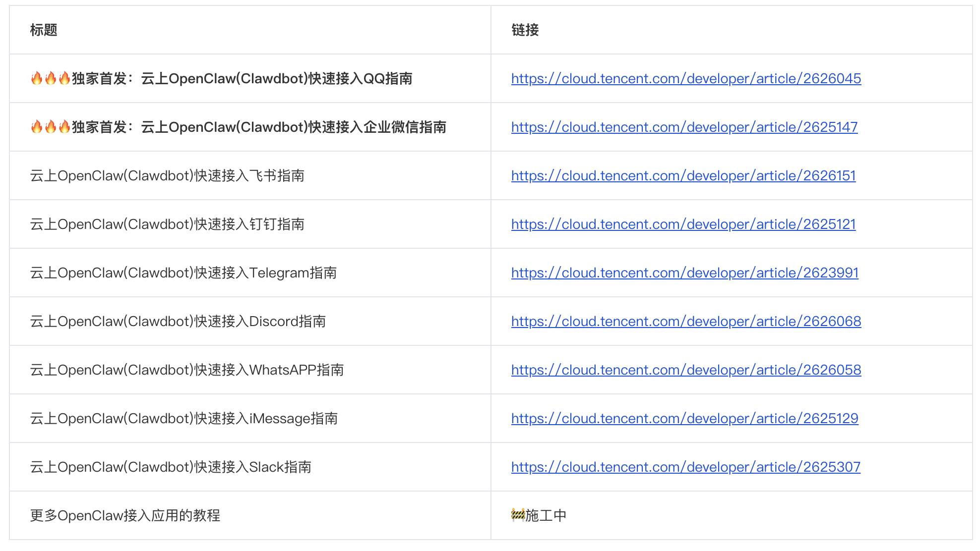
Task: Select the 快速接入Slack指南 title cell
Action: coord(171,467)
